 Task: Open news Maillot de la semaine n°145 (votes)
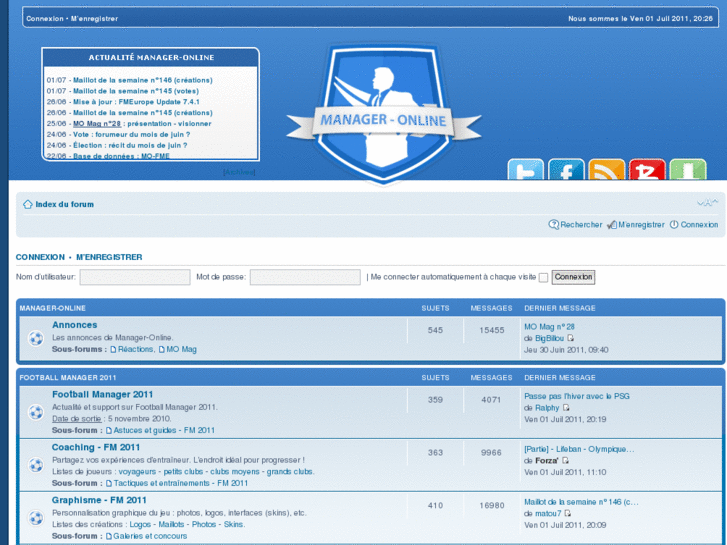[x=136, y=91]
